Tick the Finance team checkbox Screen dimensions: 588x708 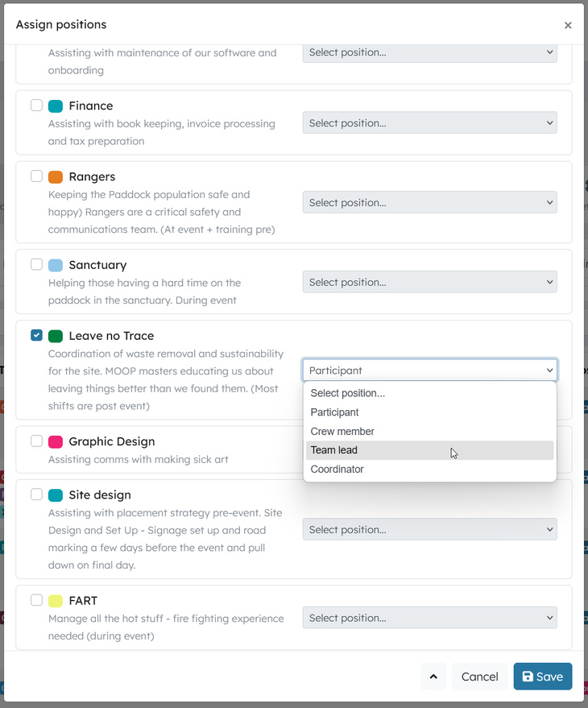tap(37, 106)
